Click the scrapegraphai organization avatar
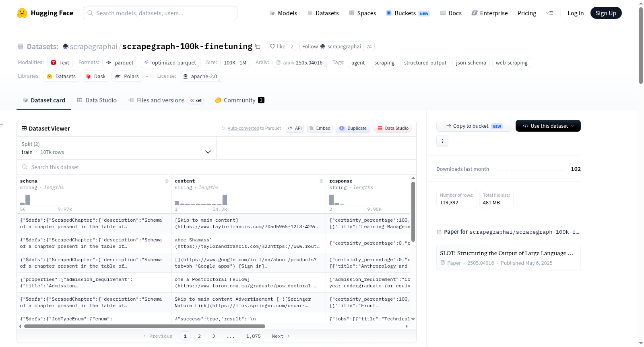This screenshot has height=347, width=644. (66, 46)
